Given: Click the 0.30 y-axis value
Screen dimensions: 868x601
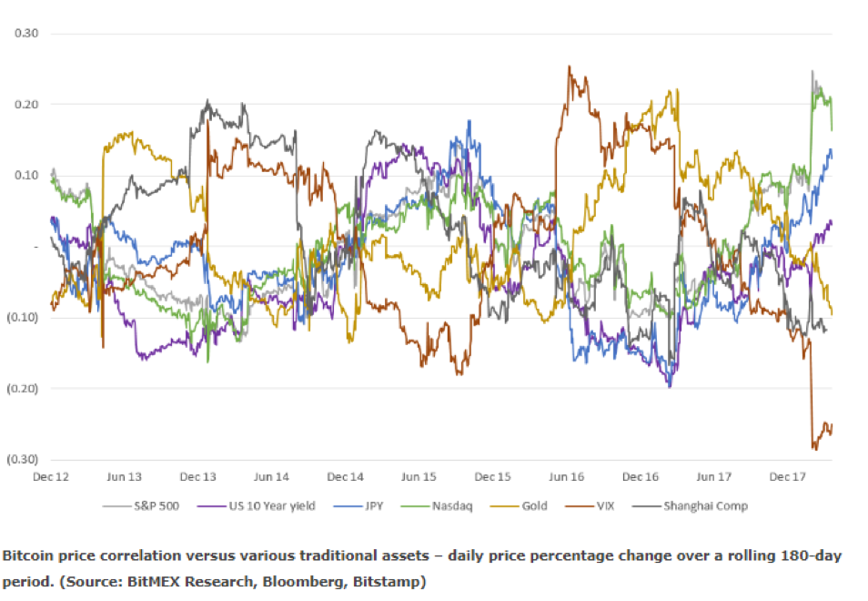Looking at the screenshot, I should point(26,33).
